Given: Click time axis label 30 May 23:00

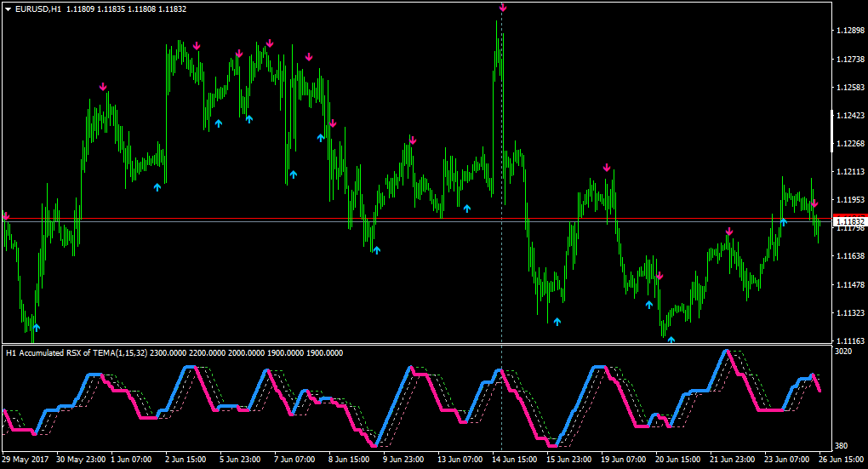Looking at the screenshot, I should pyautogui.click(x=81, y=460).
